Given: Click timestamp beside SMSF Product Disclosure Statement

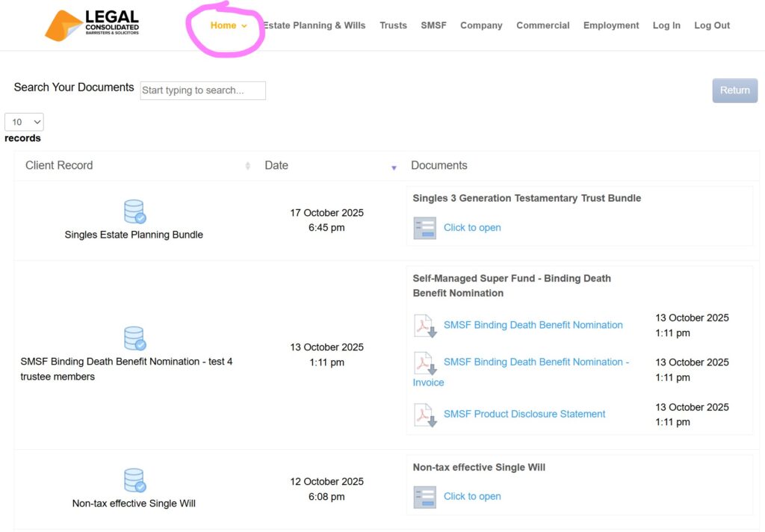Looking at the screenshot, I should [x=692, y=415].
